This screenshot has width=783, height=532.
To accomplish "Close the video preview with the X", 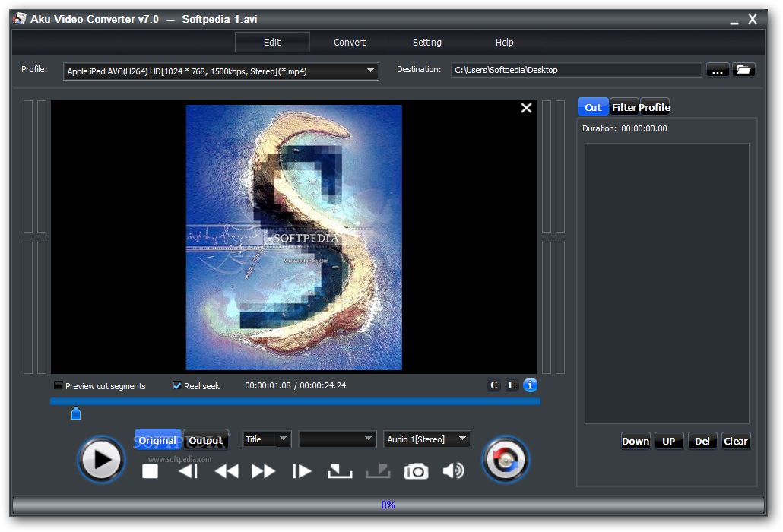I will (526, 108).
